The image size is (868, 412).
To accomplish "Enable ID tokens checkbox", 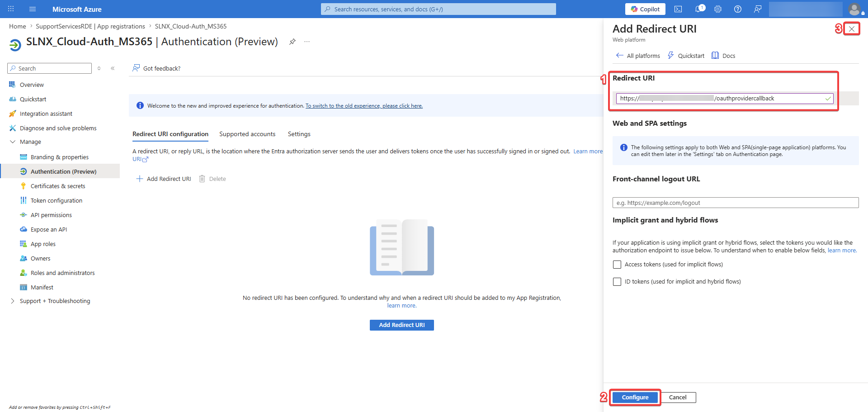I will [617, 282].
